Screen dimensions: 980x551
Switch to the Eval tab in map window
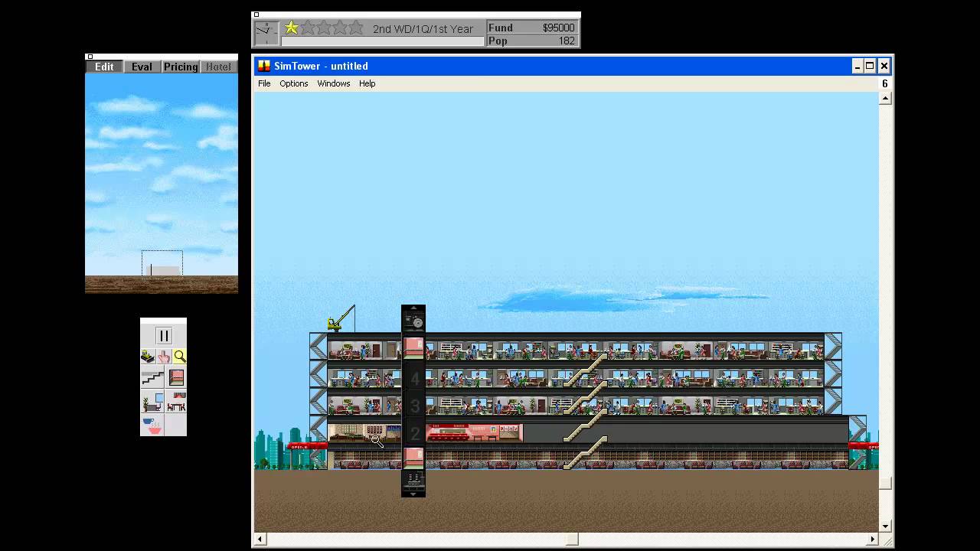pos(142,67)
